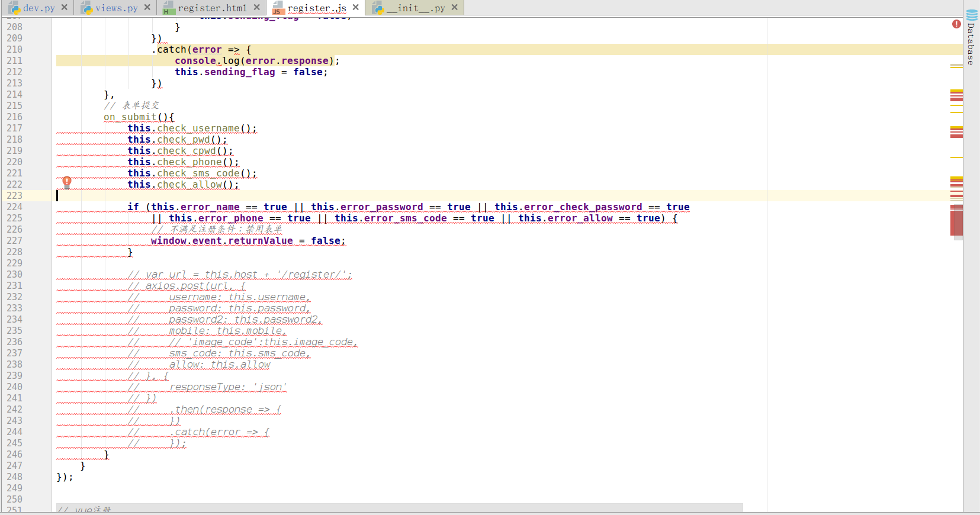Screen dimensions: 980x515
Task: Click the commented var url line
Action: [x=240, y=275]
